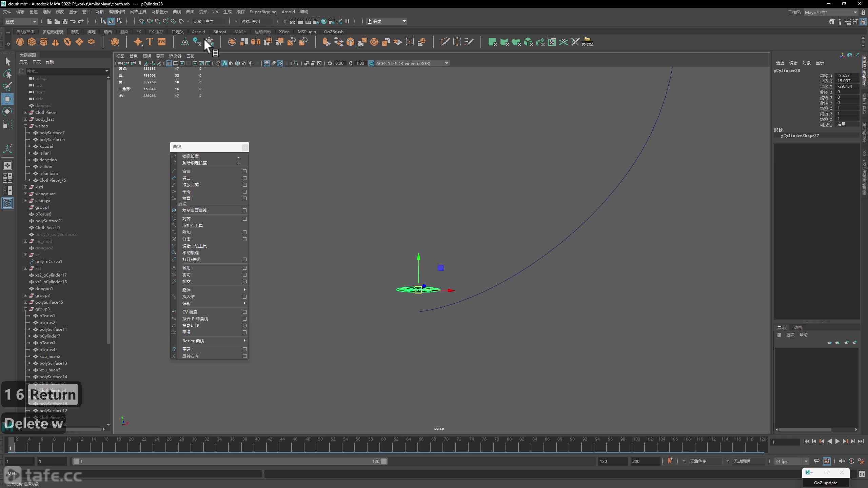Open option box for 复制曲面曲线
This screenshot has width=868, height=488.
[x=244, y=210]
